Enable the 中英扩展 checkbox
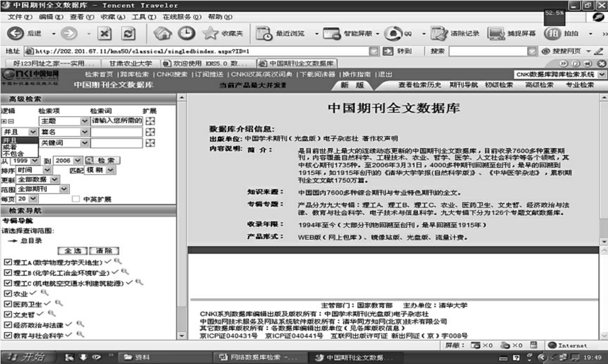 pyautogui.click(x=76, y=199)
